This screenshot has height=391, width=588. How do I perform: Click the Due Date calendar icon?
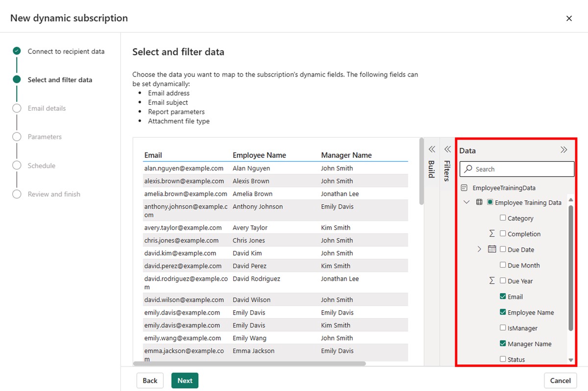point(492,249)
